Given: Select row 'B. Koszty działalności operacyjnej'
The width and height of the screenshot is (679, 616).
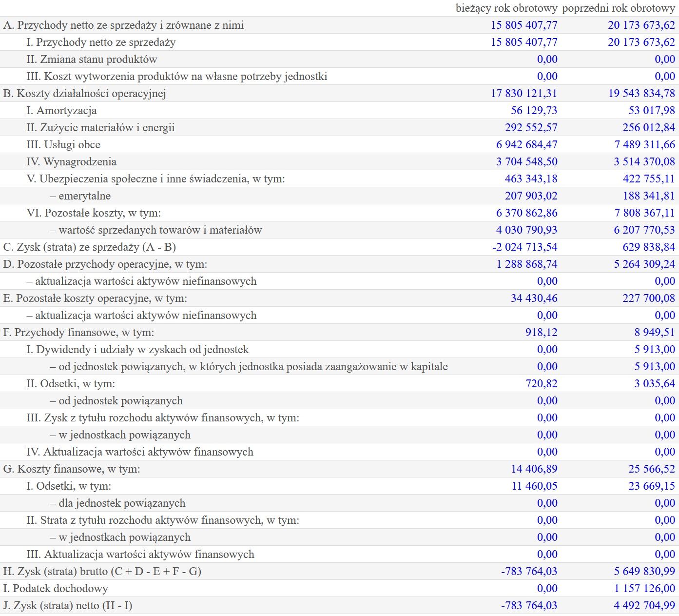Looking at the screenshot, I should (x=339, y=93).
